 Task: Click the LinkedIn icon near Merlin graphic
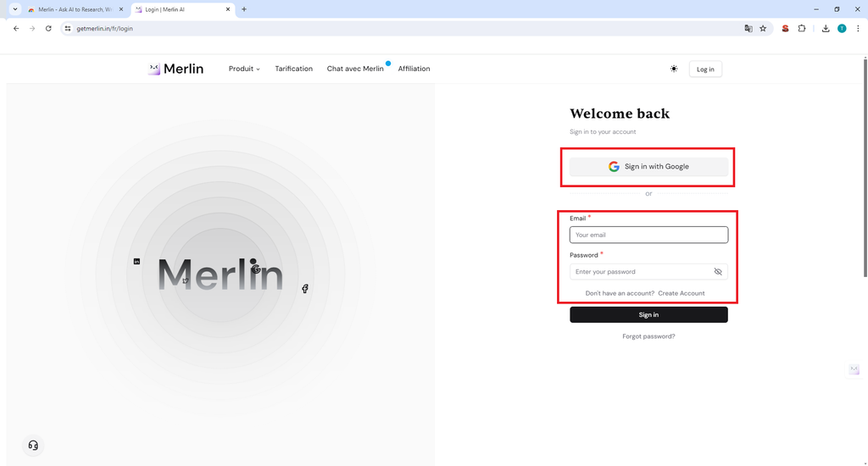136,261
